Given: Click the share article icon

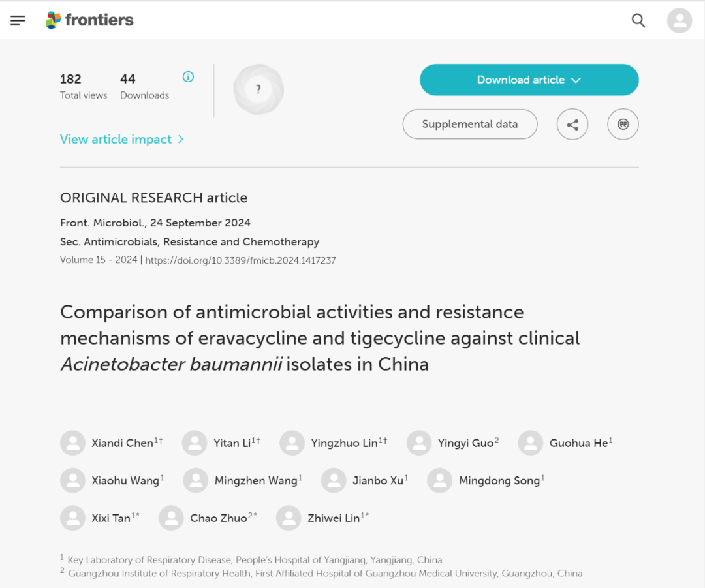Looking at the screenshot, I should [x=572, y=124].
